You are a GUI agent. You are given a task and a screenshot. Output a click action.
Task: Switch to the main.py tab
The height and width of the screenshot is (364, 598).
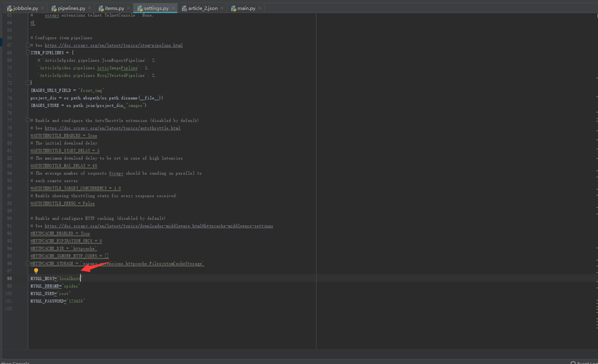click(246, 8)
